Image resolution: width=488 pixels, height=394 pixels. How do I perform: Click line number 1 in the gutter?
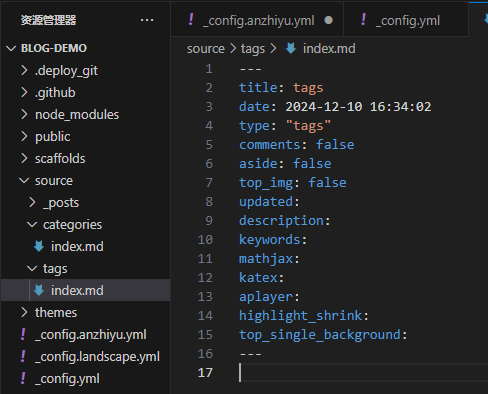pyautogui.click(x=209, y=69)
